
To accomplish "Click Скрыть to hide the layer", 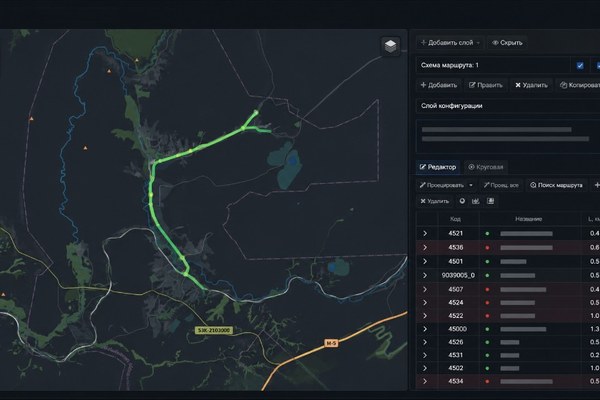I will (x=507, y=43).
